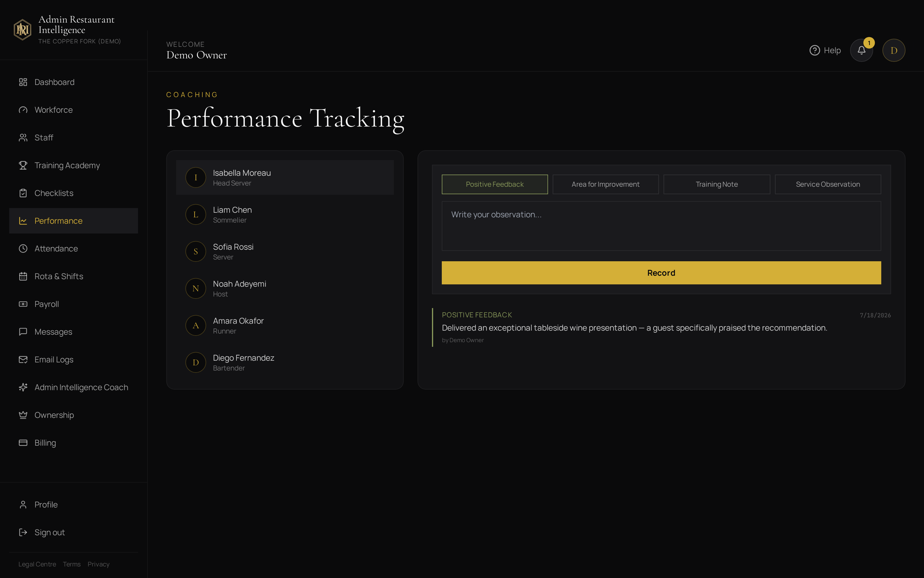
Task: Select Area for Improvement type
Action: (606, 184)
